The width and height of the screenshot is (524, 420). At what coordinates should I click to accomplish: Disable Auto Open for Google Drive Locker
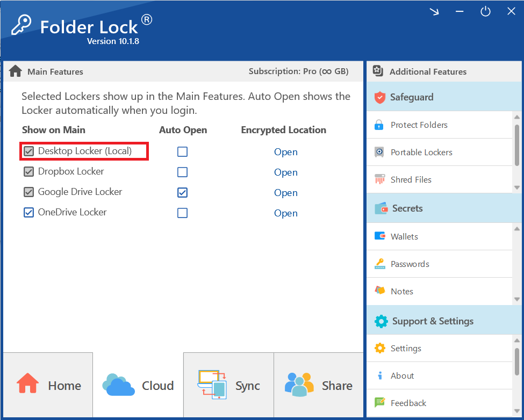click(x=183, y=192)
